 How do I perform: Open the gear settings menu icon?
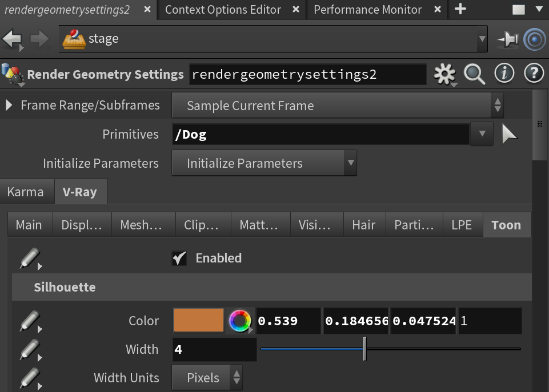click(444, 74)
